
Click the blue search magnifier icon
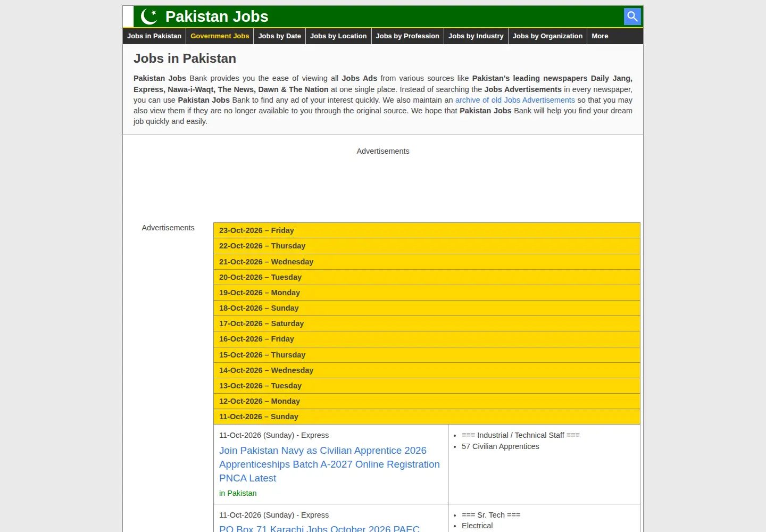632,16
